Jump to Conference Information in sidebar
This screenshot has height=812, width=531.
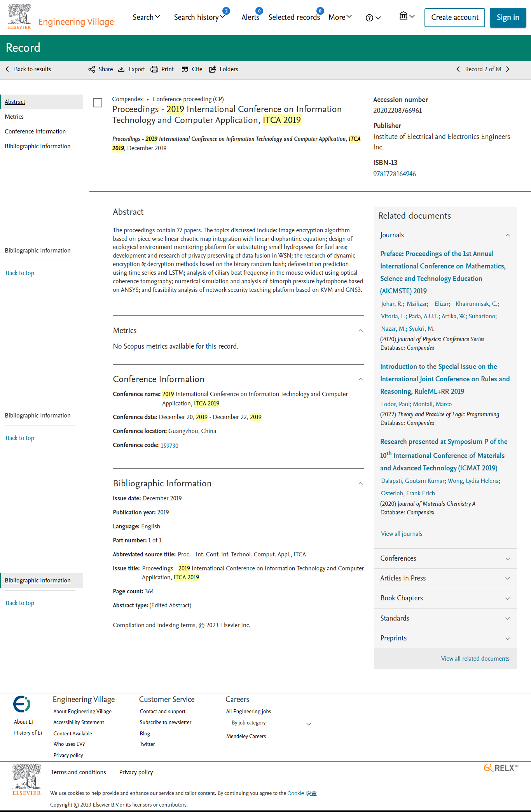coord(35,132)
